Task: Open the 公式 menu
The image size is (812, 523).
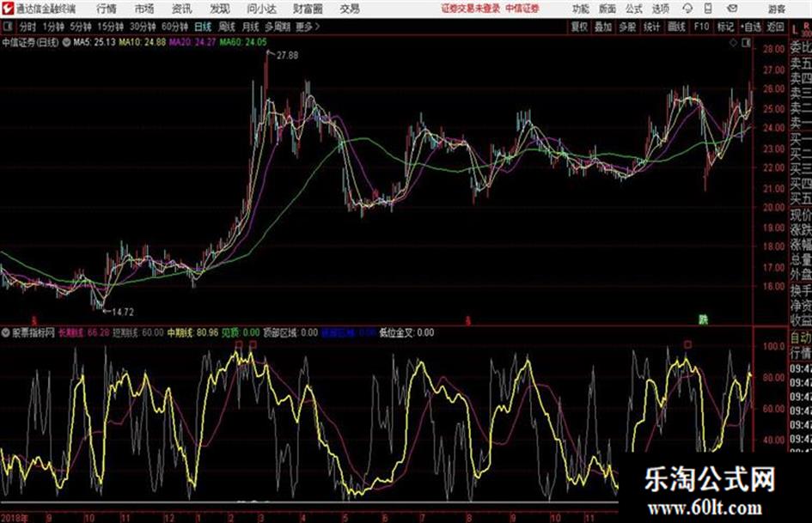Action: coord(633,9)
